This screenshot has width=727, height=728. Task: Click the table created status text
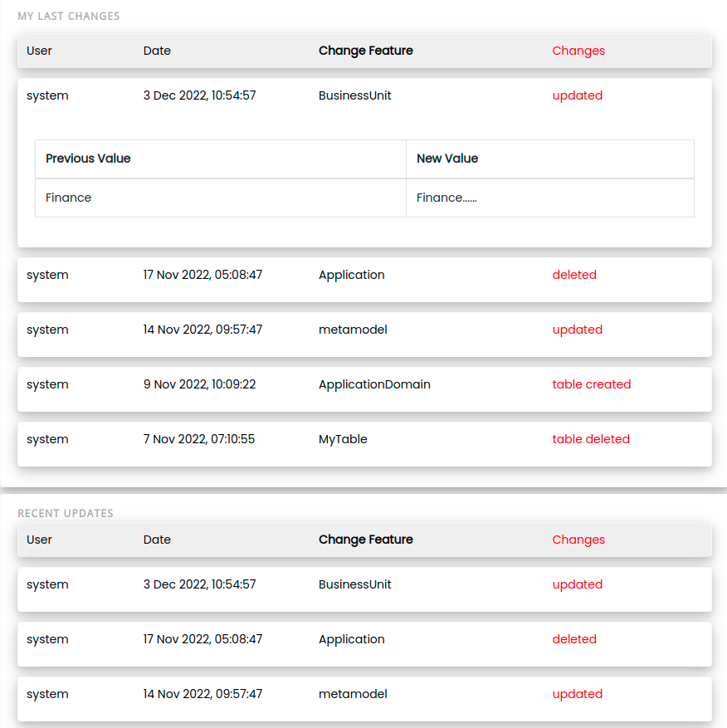pyautogui.click(x=592, y=384)
